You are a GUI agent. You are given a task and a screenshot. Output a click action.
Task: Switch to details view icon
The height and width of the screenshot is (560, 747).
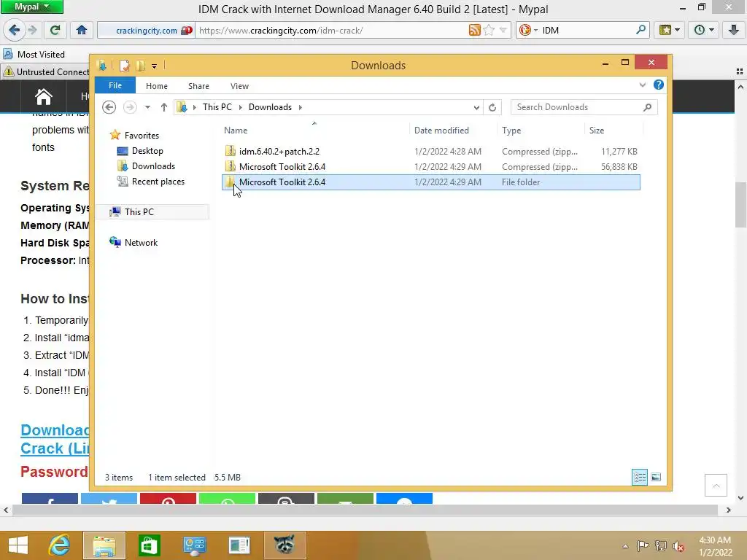[639, 477]
